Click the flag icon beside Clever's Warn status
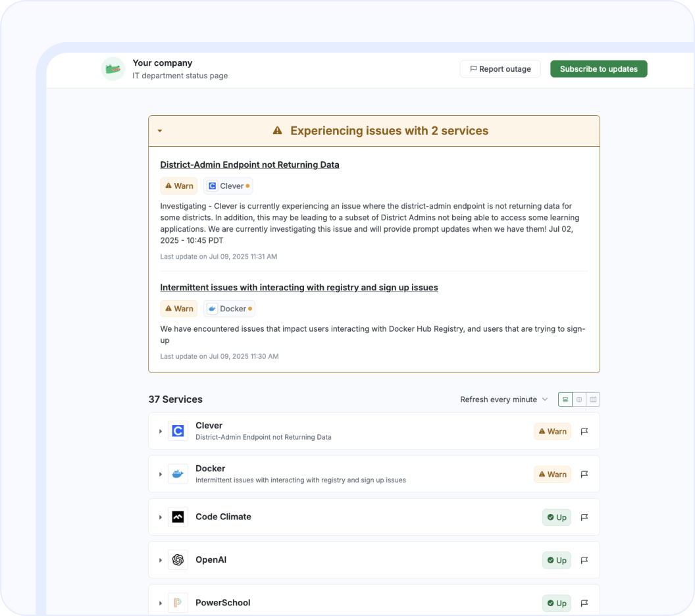This screenshot has width=695, height=616. pyautogui.click(x=584, y=431)
